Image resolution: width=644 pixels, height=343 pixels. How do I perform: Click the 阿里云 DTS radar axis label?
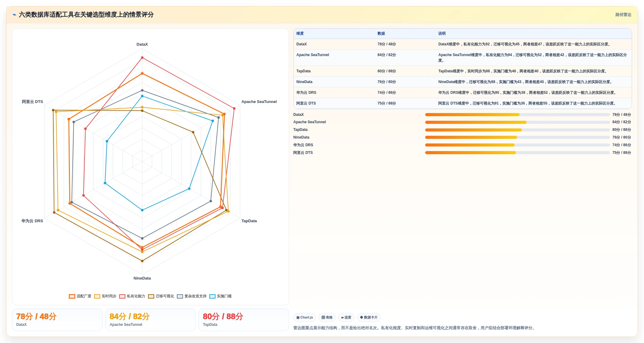(x=32, y=102)
